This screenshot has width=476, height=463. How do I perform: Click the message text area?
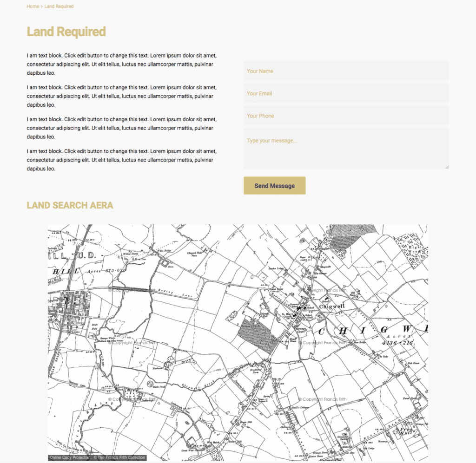coord(346,149)
